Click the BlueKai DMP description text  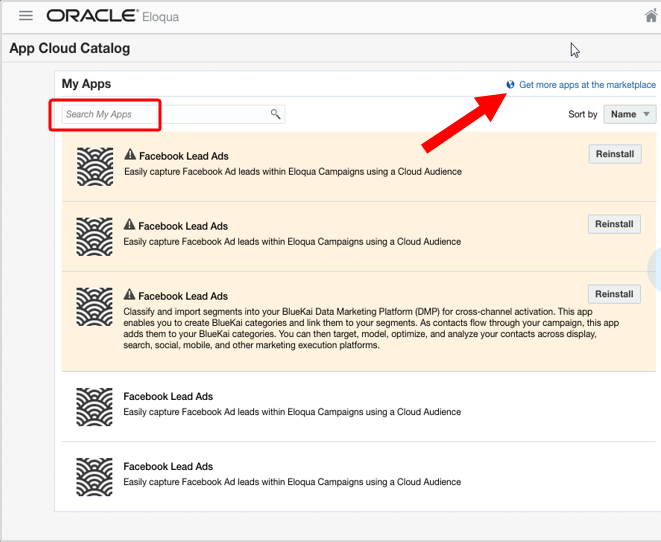click(371, 328)
